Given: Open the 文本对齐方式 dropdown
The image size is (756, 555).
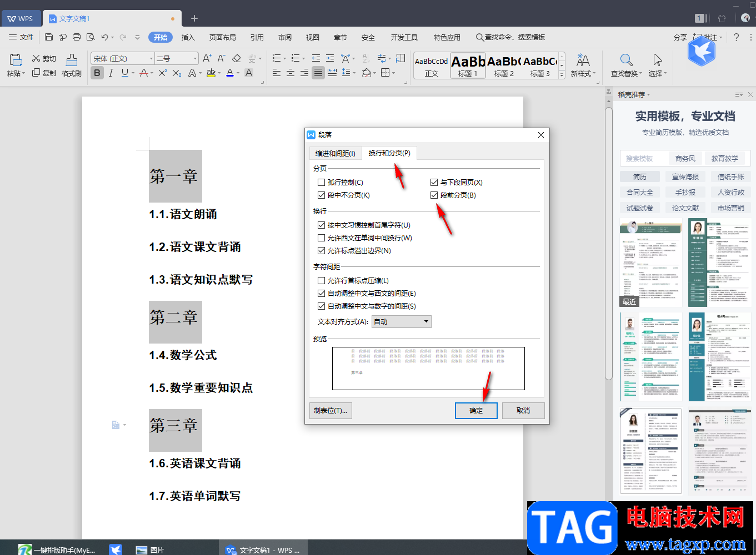Looking at the screenshot, I should (x=402, y=321).
